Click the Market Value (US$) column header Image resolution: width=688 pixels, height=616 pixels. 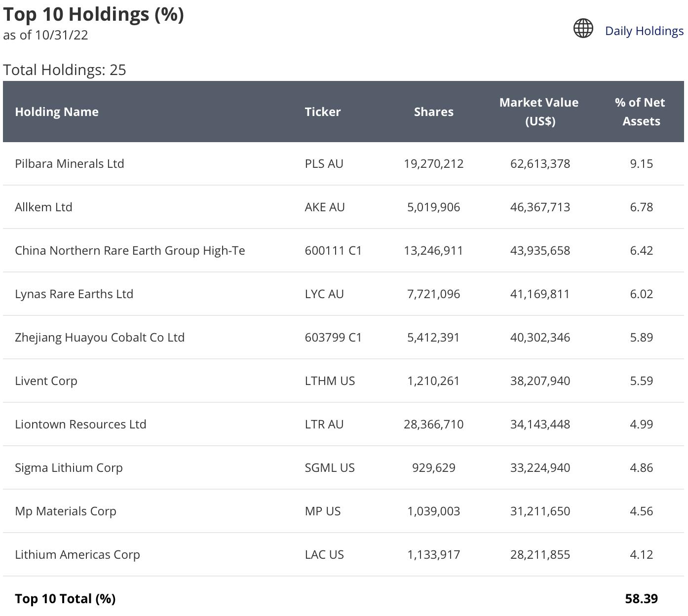(539, 112)
